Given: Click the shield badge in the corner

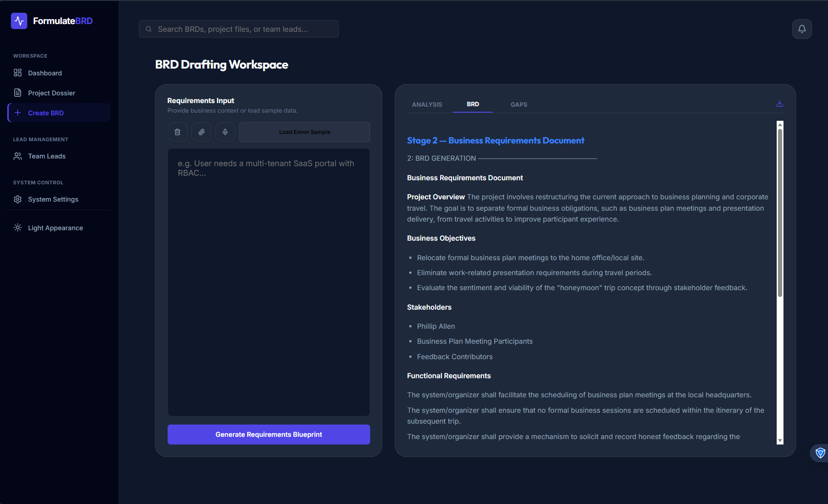Looking at the screenshot, I should coord(820,453).
